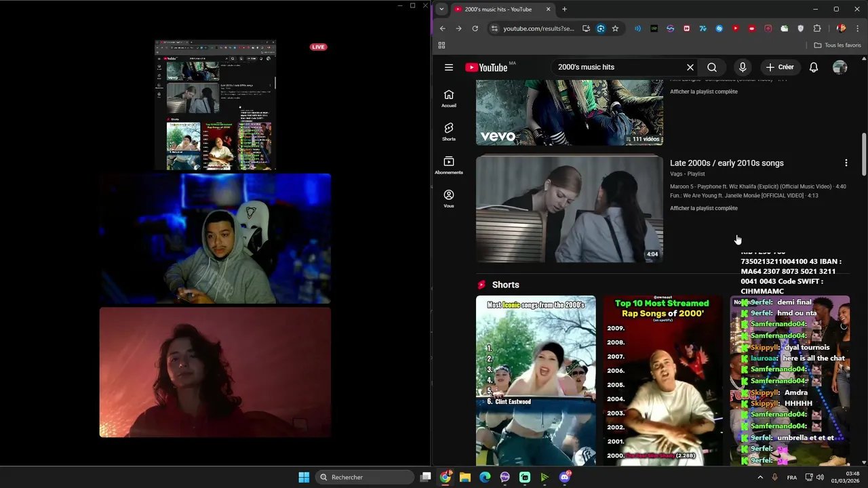Viewport: 868px width, 488px height.
Task: Open Chrome three-dot menu
Action: point(858,28)
